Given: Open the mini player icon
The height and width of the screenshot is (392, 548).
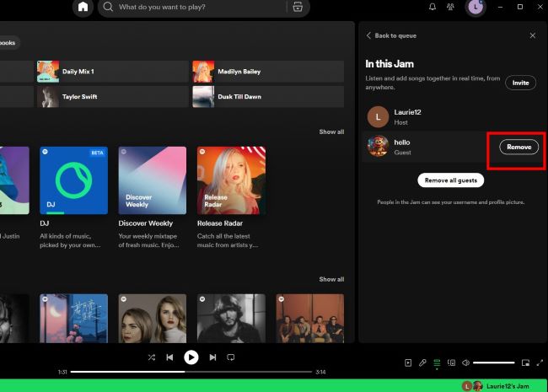Looking at the screenshot, I should coord(525,362).
